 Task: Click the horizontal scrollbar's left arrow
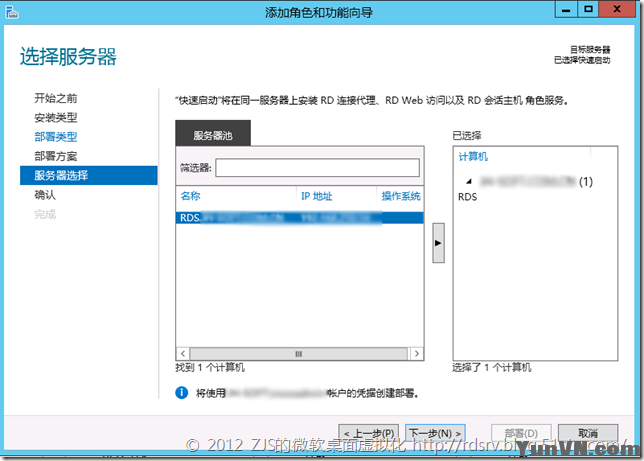pos(183,353)
